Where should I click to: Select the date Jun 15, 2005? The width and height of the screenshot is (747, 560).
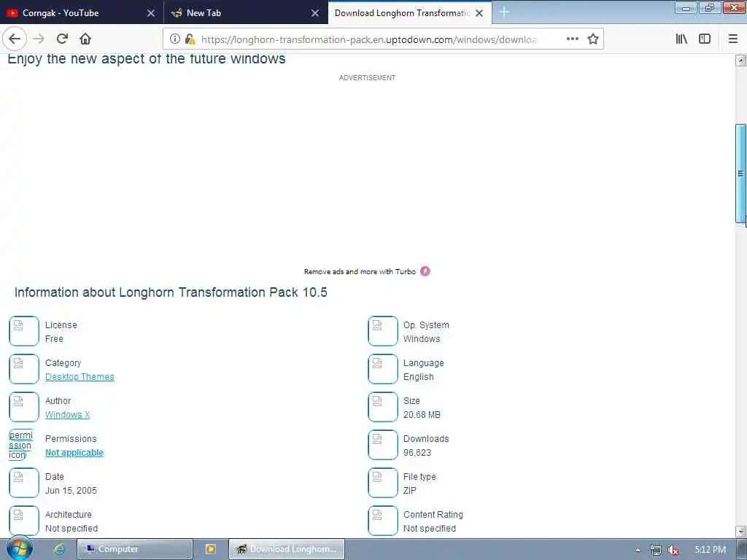click(71, 491)
